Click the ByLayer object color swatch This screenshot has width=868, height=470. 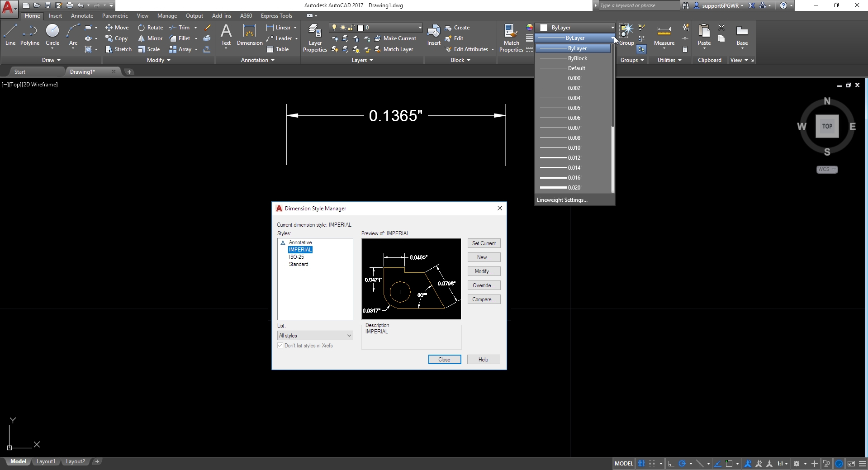[544, 28]
